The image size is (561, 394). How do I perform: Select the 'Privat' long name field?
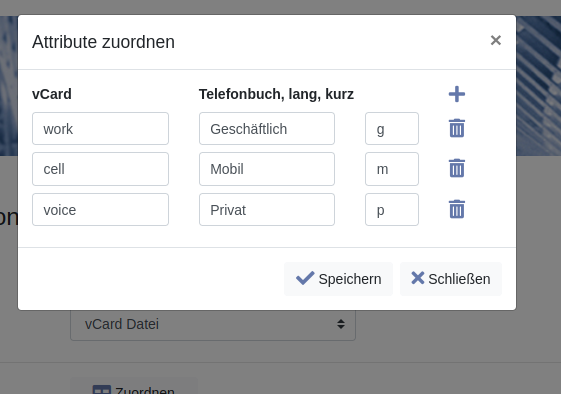(x=267, y=210)
